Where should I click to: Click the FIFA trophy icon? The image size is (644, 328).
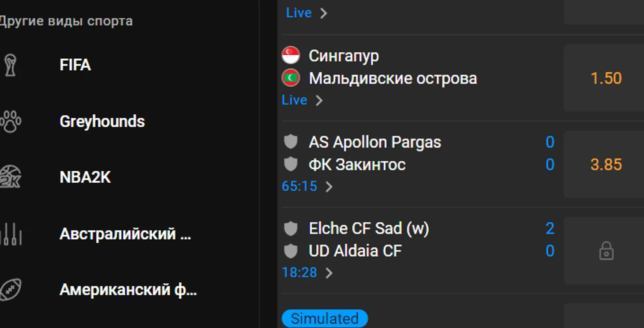pos(11,65)
